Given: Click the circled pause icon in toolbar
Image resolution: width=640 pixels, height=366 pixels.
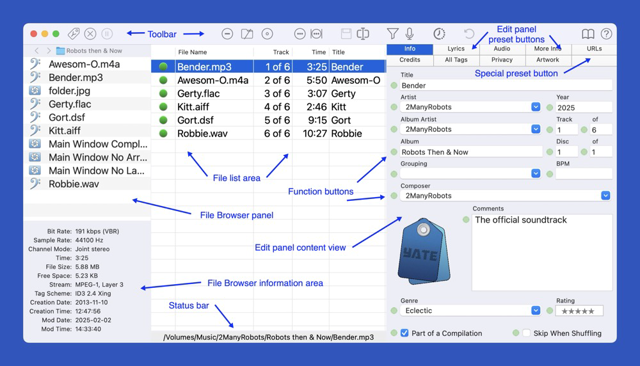Looking at the screenshot, I should pyautogui.click(x=107, y=33).
